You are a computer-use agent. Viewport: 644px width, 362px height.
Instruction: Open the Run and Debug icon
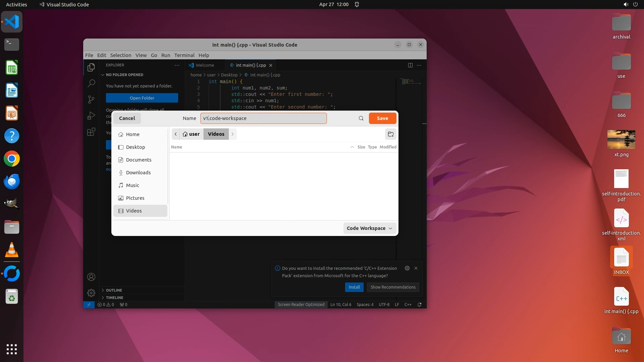coord(91,116)
